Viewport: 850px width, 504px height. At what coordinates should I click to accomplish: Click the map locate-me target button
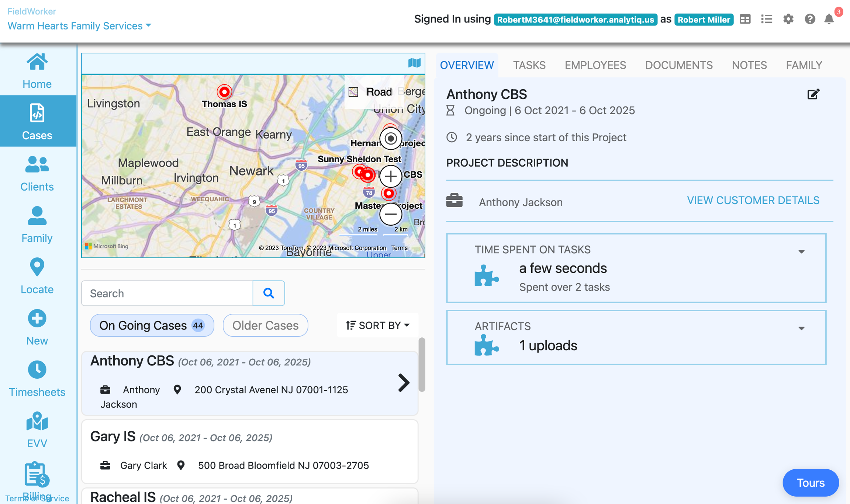tap(390, 139)
